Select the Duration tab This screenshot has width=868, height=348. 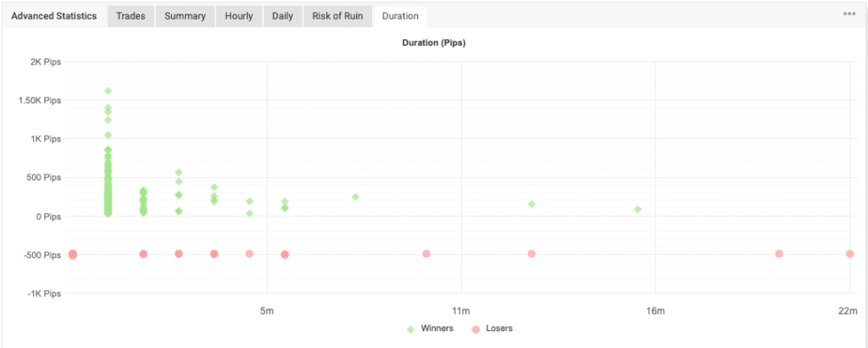(x=400, y=16)
